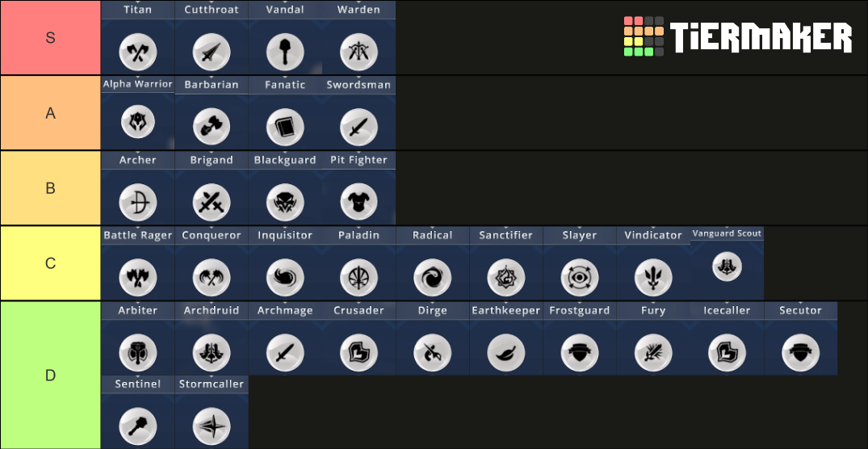Select the Cutthroat dagger icon

coord(212,52)
